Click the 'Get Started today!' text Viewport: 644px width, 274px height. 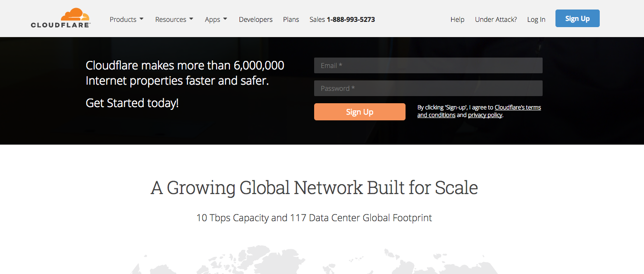pos(132,103)
